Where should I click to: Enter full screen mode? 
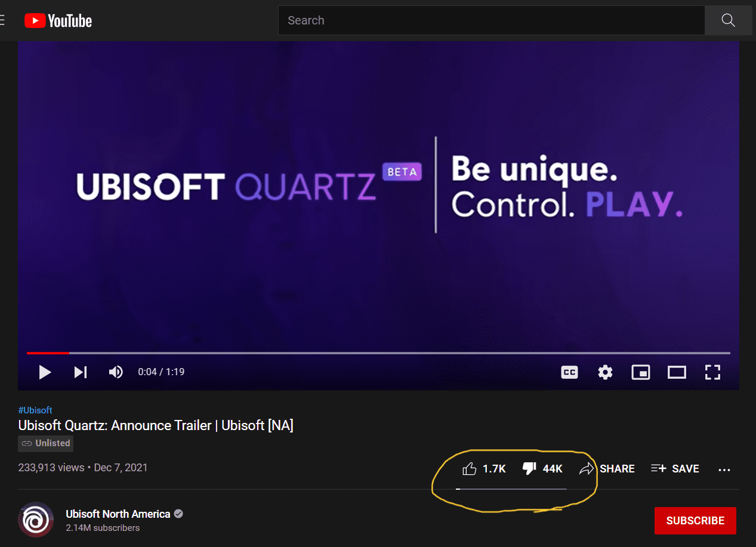[x=712, y=372]
